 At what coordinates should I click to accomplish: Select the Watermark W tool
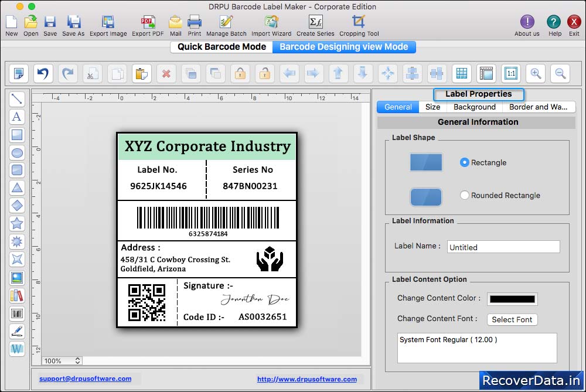pos(17,349)
